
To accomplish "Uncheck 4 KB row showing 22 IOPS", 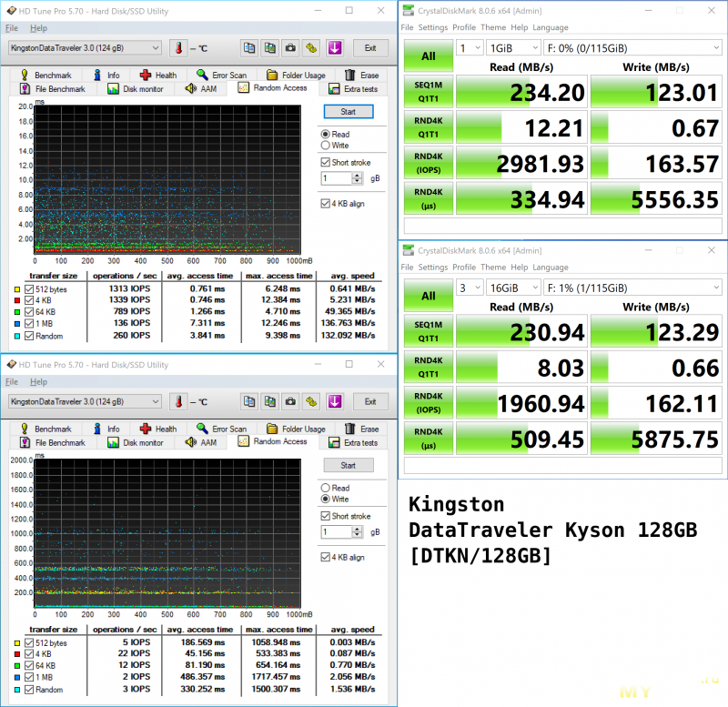I will (x=29, y=654).
